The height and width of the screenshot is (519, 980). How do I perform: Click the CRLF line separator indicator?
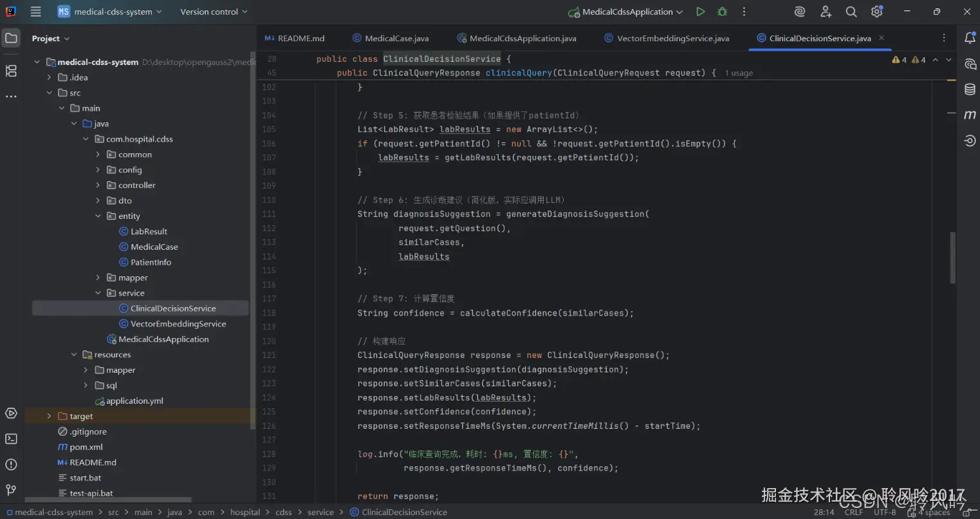(x=853, y=513)
